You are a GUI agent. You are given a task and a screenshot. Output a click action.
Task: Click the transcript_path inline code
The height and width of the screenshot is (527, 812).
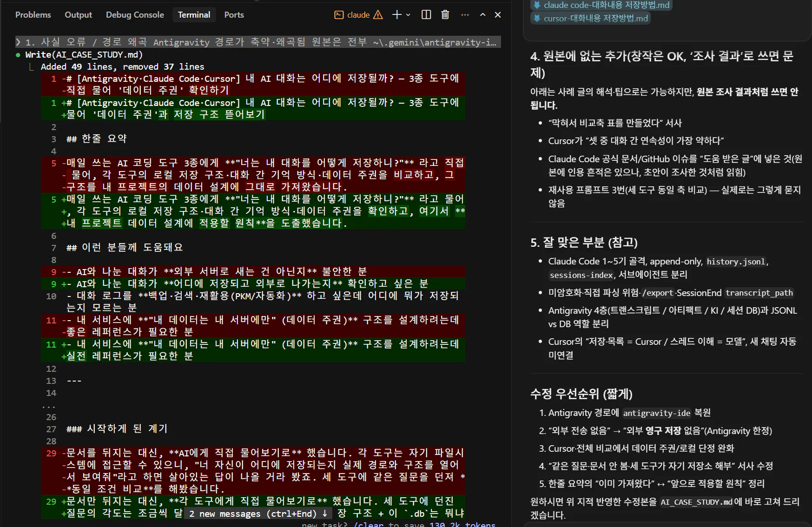[759, 293]
